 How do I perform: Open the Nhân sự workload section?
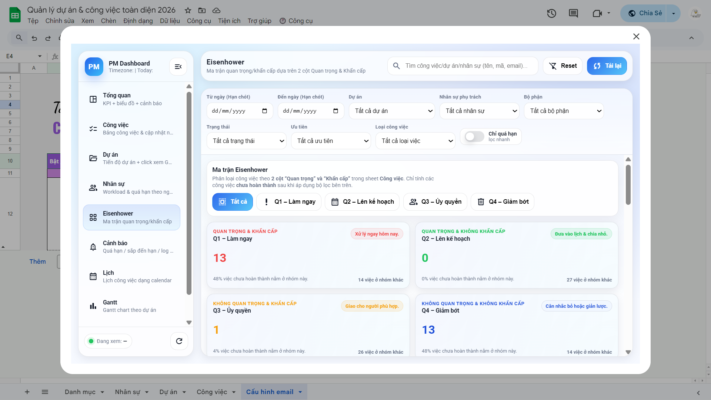[130, 187]
